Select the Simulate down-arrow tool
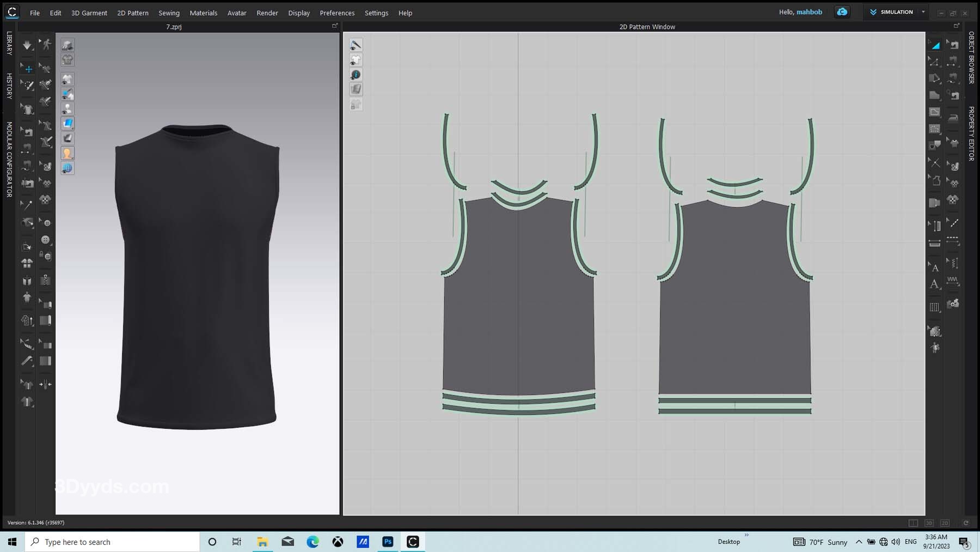Viewport: 980px width, 552px height. coord(27,45)
